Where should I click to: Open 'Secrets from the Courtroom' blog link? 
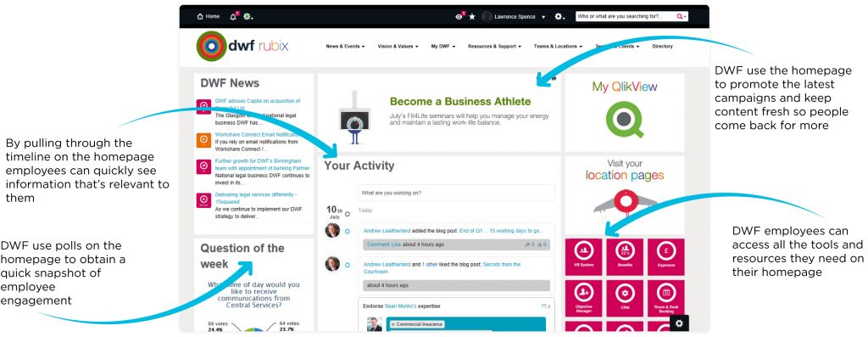[x=442, y=268]
